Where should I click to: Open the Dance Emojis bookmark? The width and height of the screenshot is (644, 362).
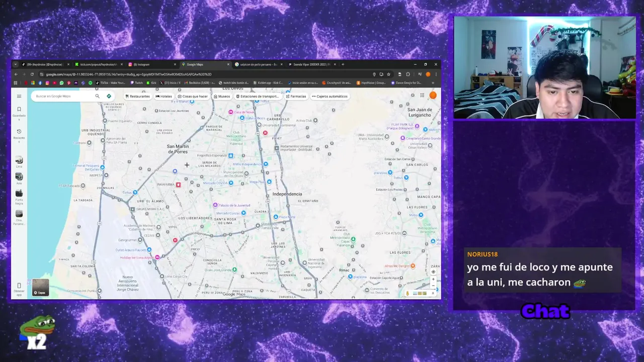407,82
